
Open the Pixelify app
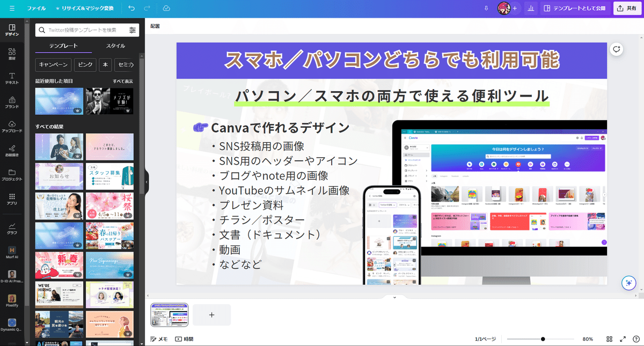coord(12,301)
